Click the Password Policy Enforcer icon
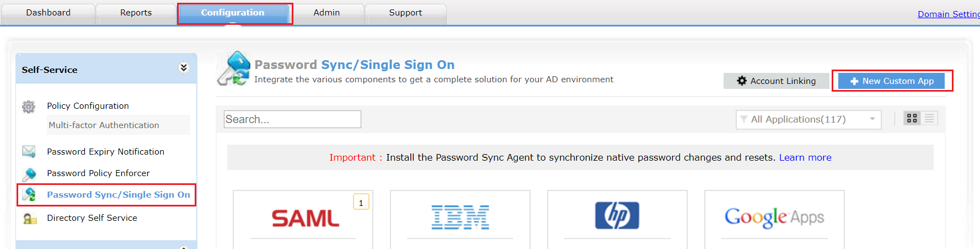The height and width of the screenshot is (249, 980). click(x=29, y=174)
